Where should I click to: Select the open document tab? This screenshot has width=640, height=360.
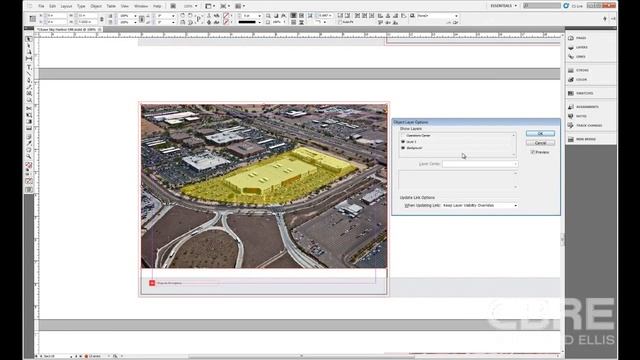click(x=69, y=29)
